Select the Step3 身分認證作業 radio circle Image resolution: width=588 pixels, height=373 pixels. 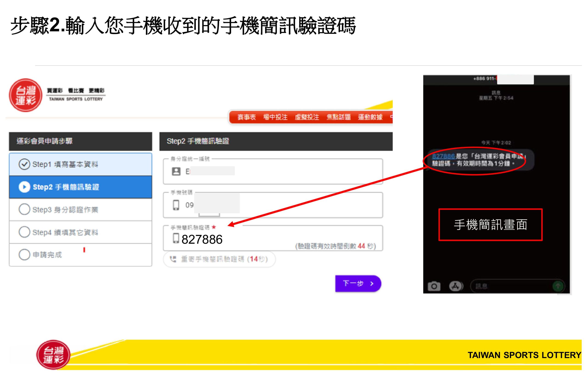point(24,209)
